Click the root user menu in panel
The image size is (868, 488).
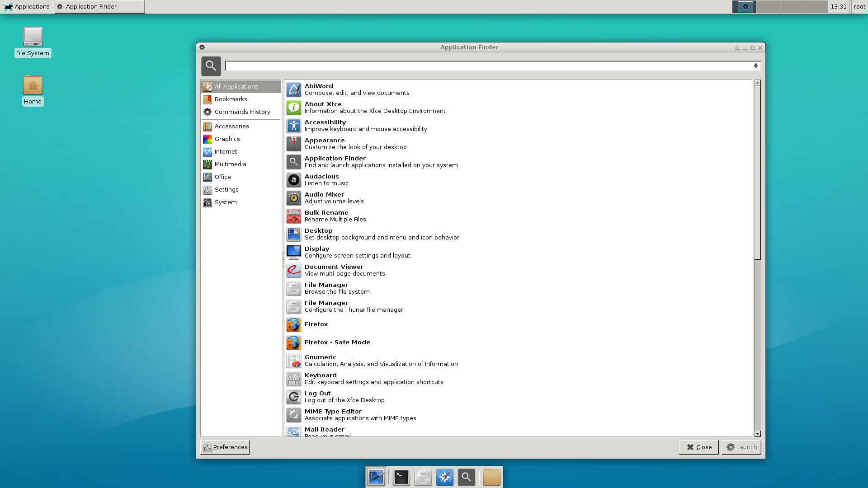859,6
